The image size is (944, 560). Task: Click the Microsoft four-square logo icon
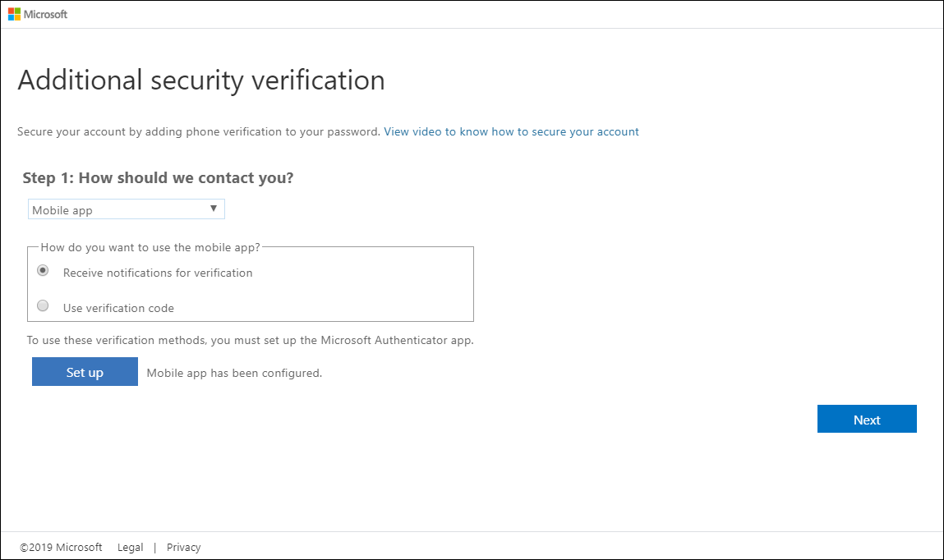tap(14, 14)
